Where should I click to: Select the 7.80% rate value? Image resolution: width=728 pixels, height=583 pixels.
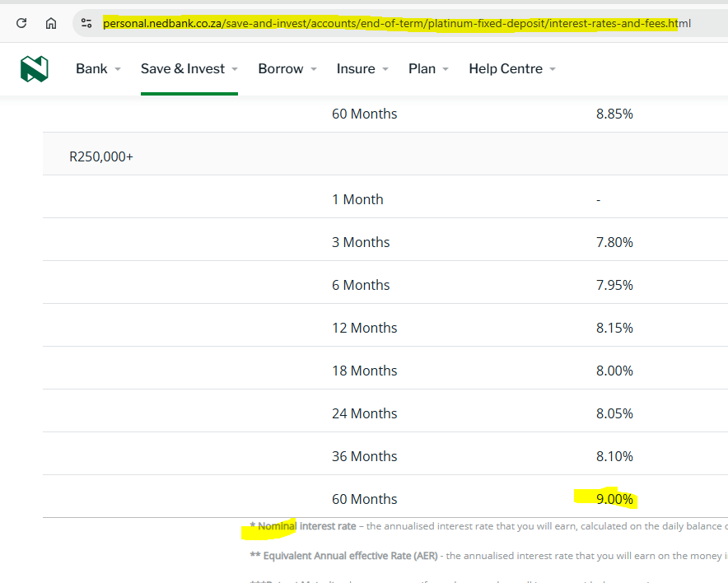click(614, 242)
